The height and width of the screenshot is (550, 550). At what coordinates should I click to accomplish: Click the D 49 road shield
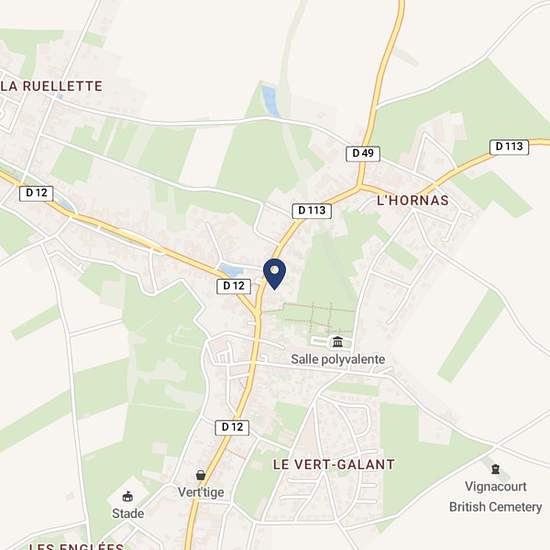click(x=363, y=154)
